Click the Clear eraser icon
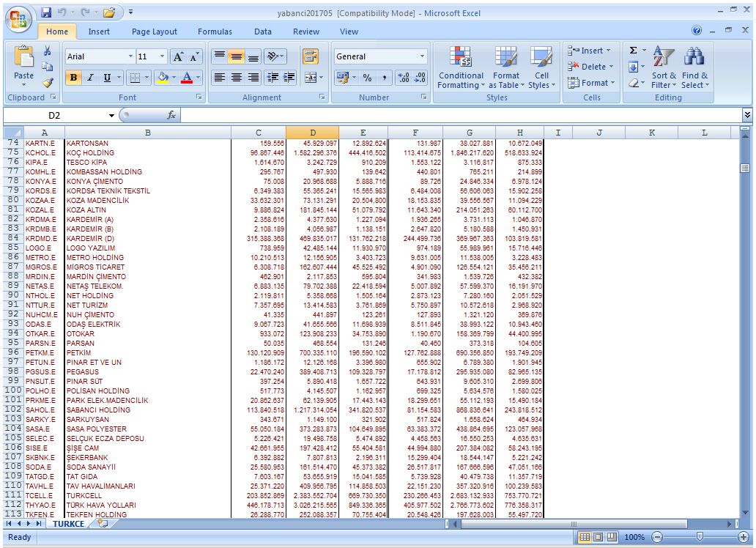 [634, 83]
